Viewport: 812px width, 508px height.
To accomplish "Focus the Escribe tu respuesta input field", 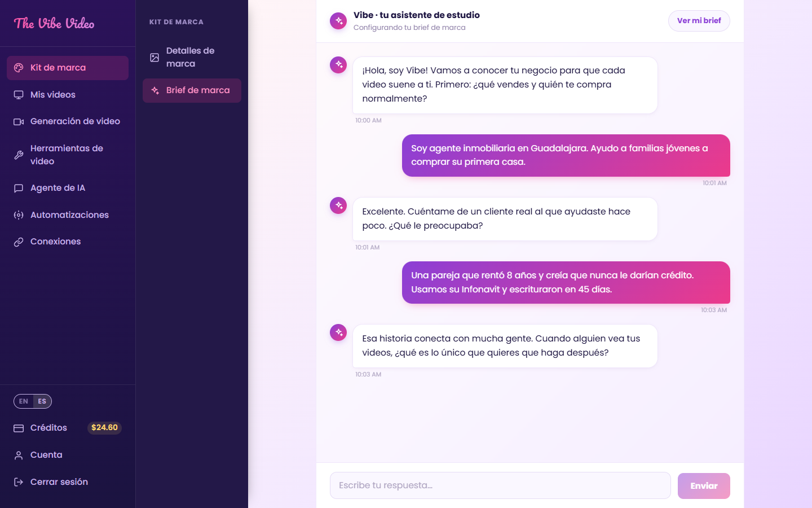I will [500, 485].
